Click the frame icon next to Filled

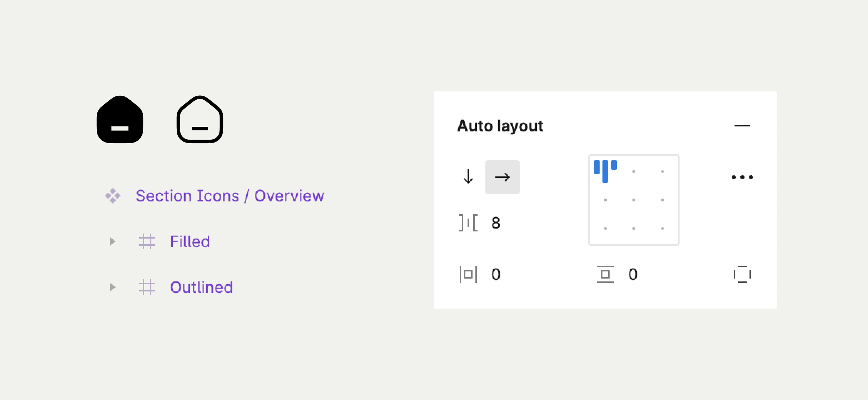[x=147, y=241]
